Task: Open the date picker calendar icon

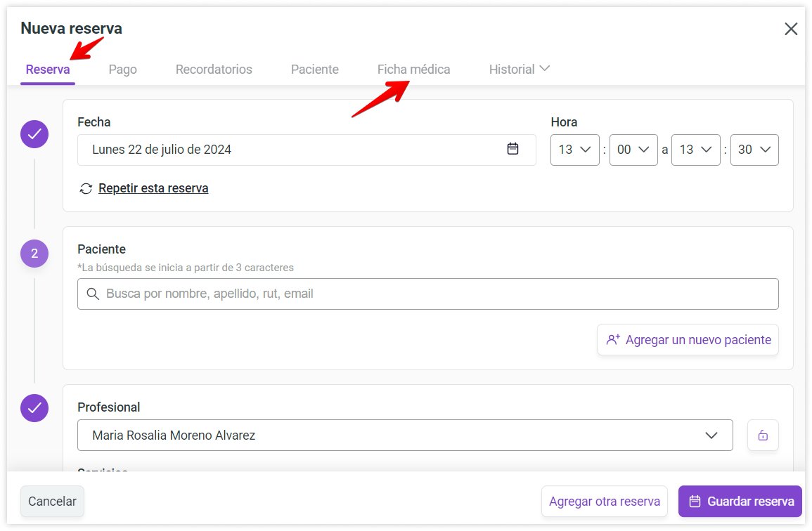Action: click(x=513, y=149)
